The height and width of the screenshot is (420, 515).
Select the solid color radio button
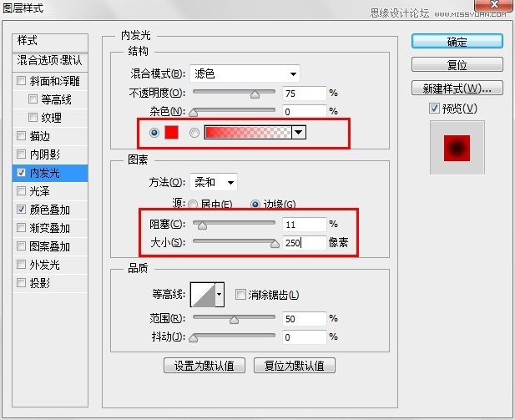click(x=154, y=133)
